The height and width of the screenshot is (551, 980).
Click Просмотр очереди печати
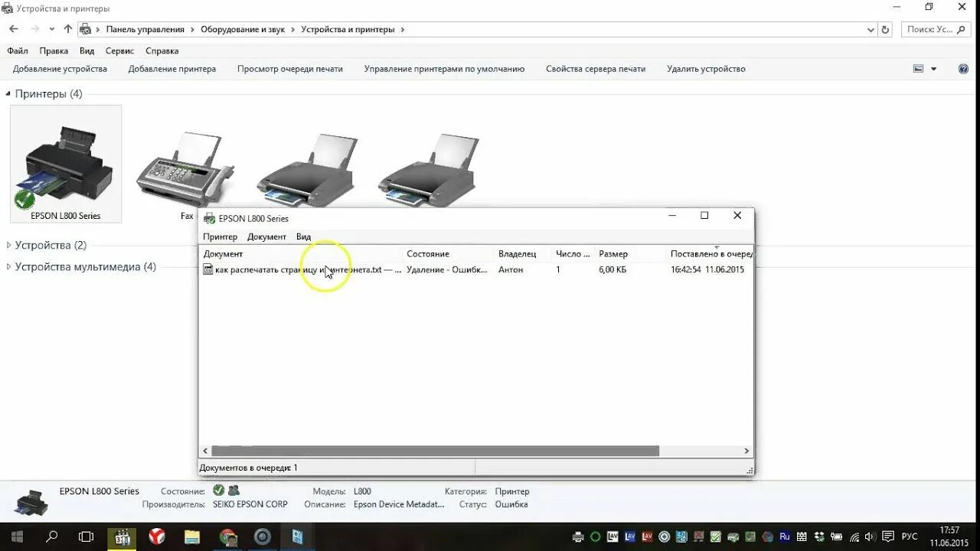click(x=290, y=69)
